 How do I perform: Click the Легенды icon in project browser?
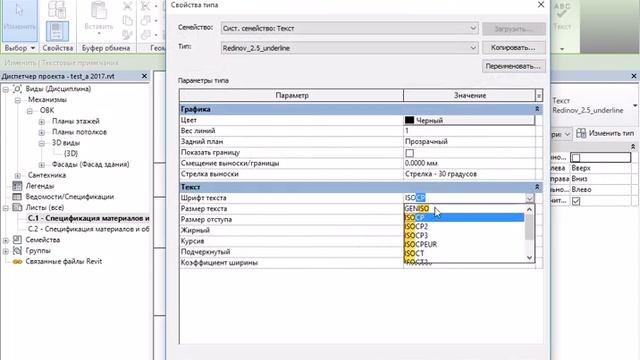coord(17,186)
